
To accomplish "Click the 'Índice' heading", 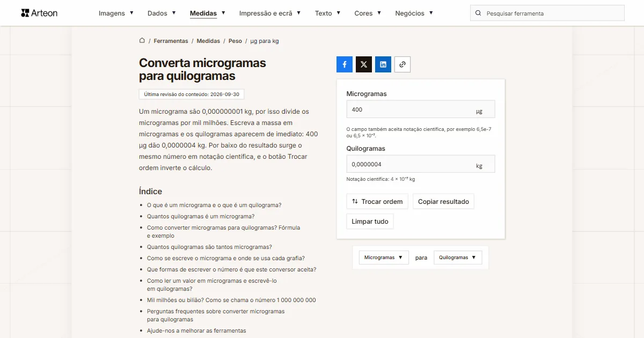I will coord(150,192).
